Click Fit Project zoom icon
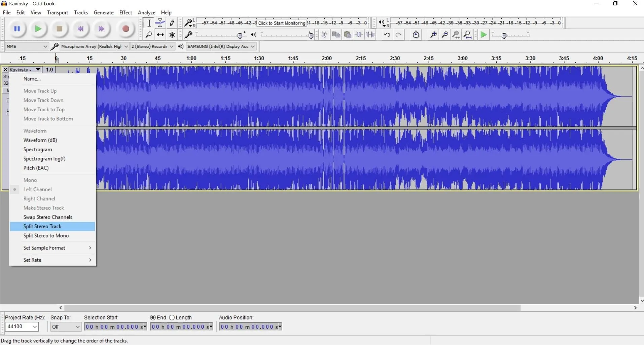The width and height of the screenshot is (644, 345). pyautogui.click(x=468, y=35)
